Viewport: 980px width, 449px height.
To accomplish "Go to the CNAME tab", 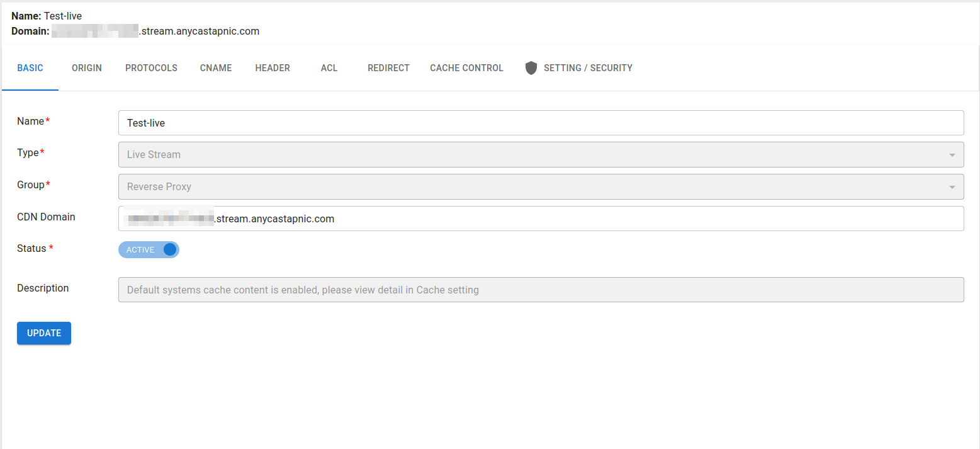I will (x=216, y=68).
